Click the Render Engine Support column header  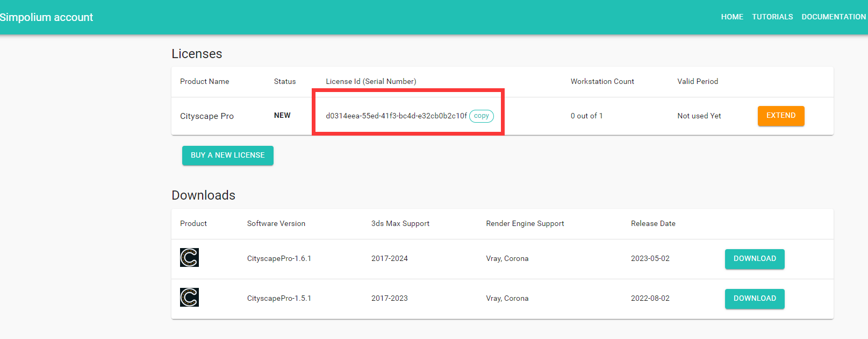(x=525, y=223)
